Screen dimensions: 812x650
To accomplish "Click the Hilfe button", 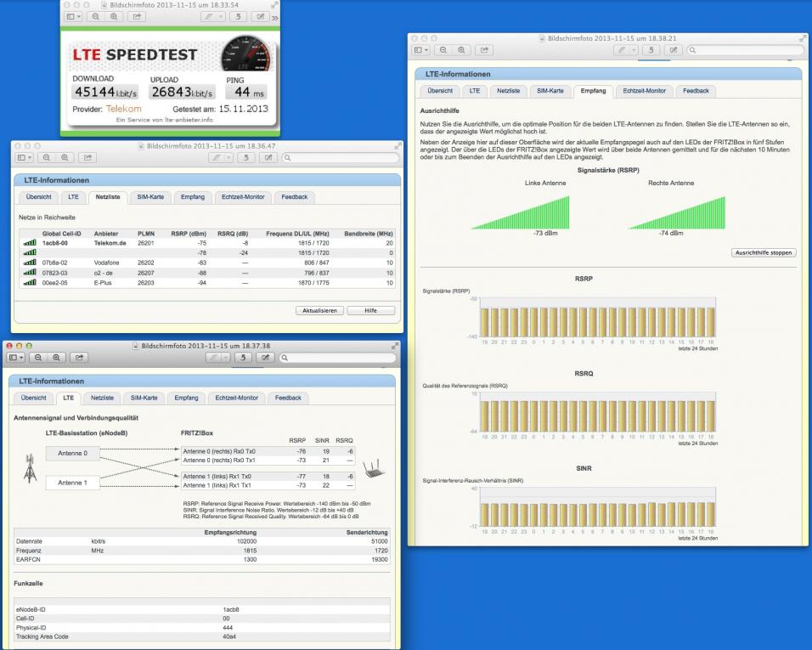I will (370, 310).
